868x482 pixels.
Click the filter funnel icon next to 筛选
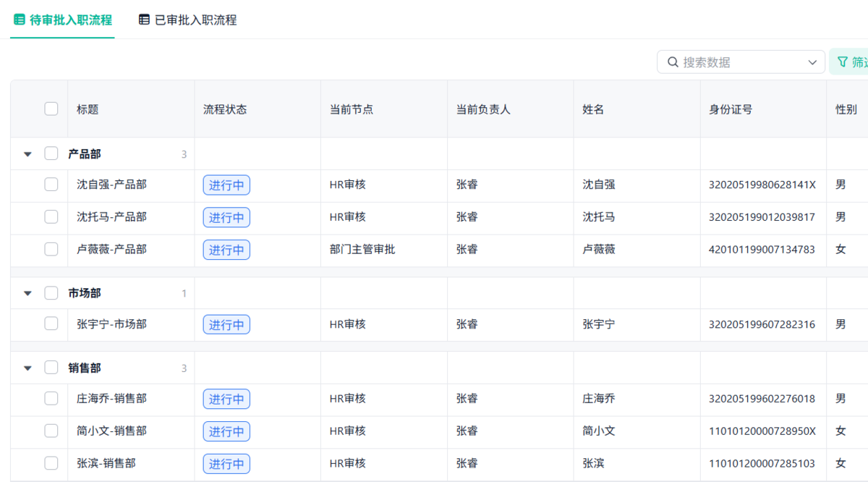coord(842,62)
